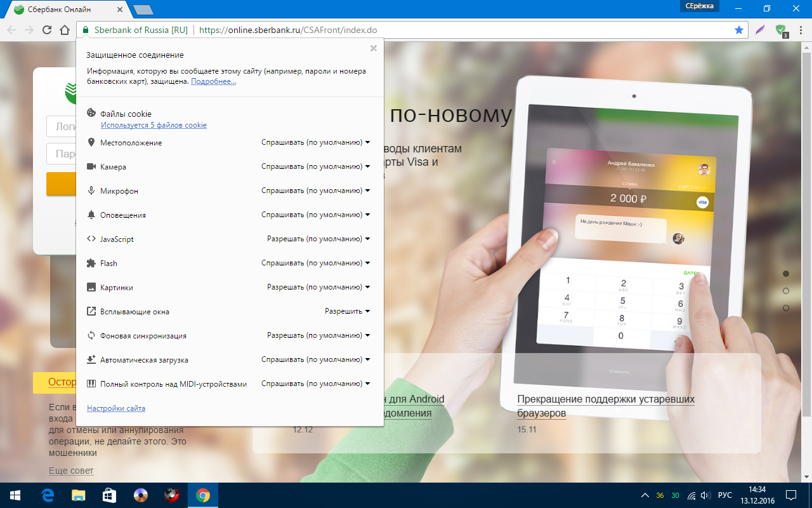Launch Microsoft Edge from the taskbar
812x508 pixels.
click(x=48, y=495)
